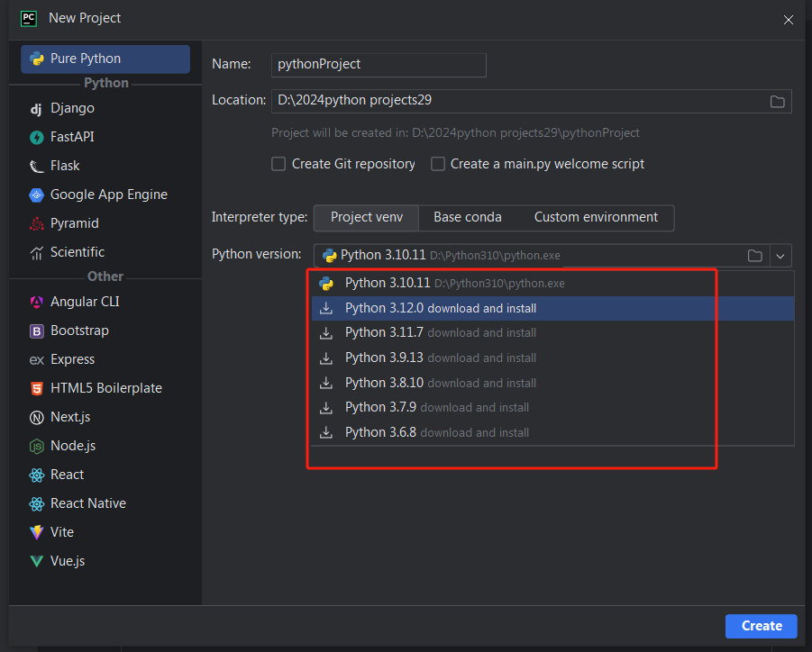Viewport: 812px width, 652px height.
Task: Choose Python 3.6.8 download and install
Action: [x=436, y=433]
